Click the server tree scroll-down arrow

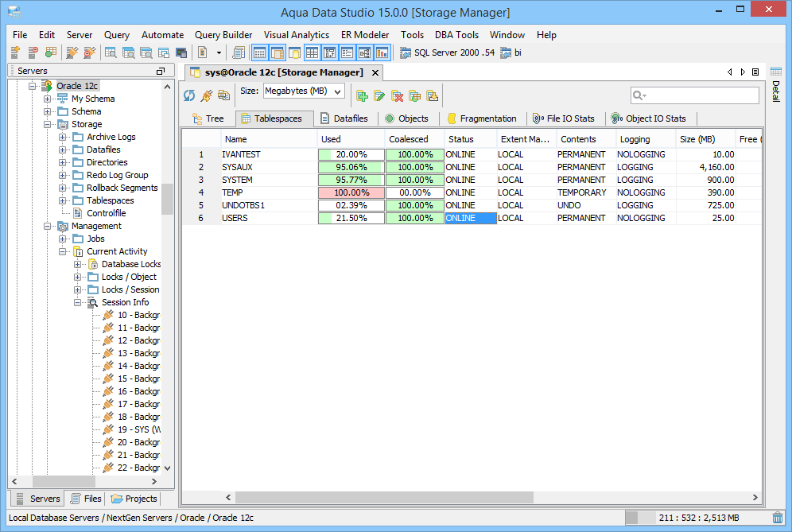coord(168,468)
